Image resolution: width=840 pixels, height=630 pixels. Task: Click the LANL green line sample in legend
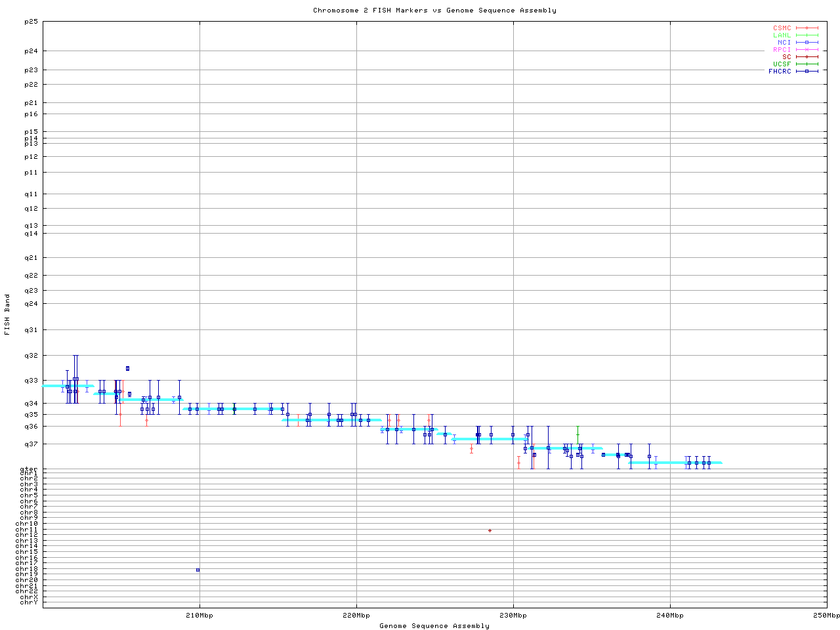807,35
